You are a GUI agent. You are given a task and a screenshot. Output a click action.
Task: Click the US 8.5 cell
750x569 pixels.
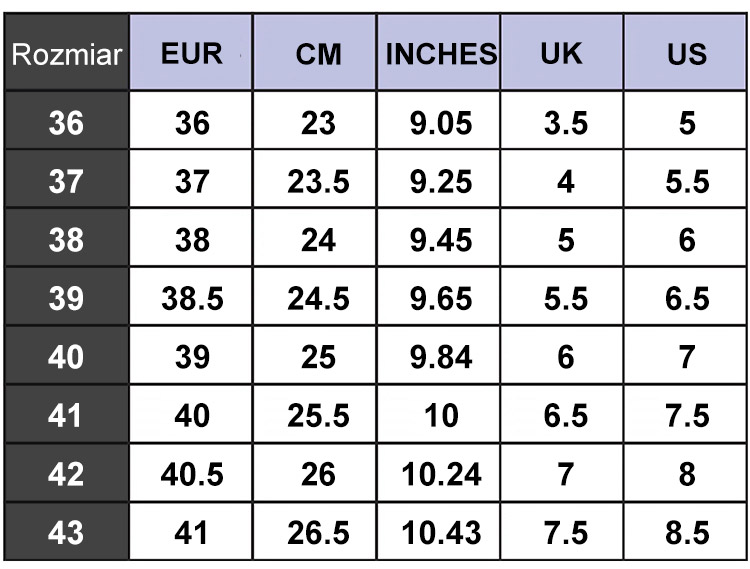[685, 531]
